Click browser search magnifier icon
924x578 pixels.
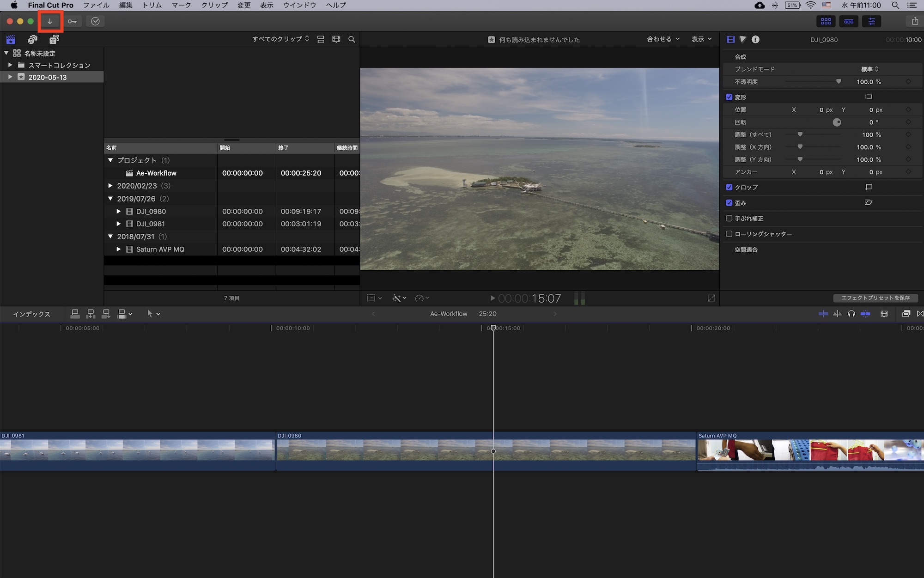pyautogui.click(x=352, y=39)
